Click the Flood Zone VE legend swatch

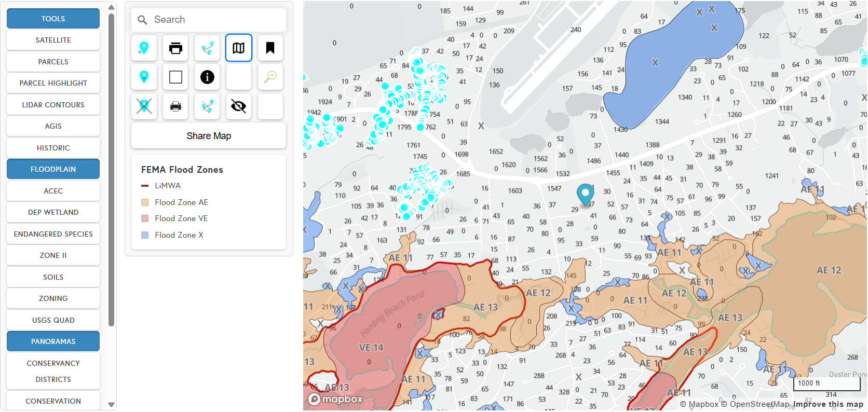tap(145, 218)
